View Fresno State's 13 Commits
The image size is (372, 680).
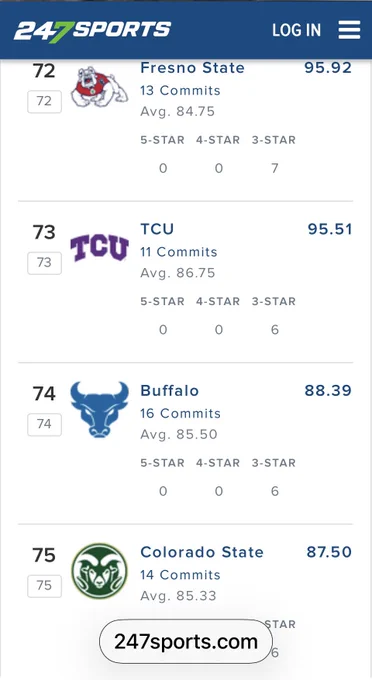pyautogui.click(x=180, y=91)
